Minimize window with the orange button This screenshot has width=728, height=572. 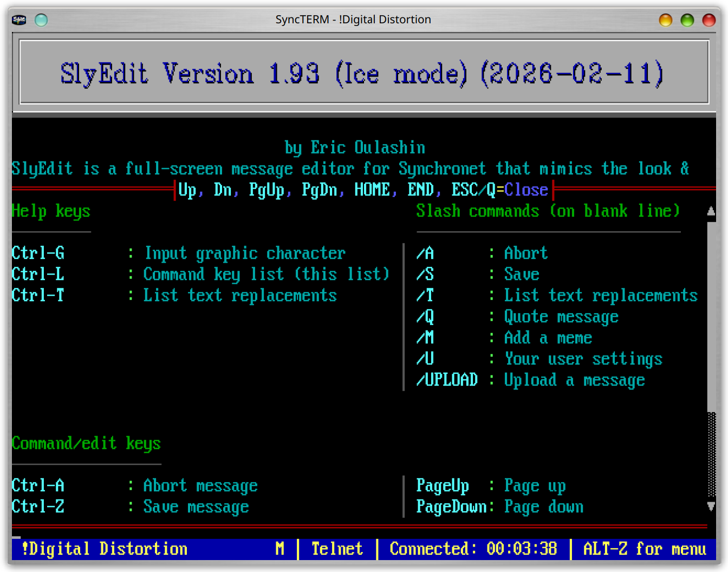pos(665,20)
